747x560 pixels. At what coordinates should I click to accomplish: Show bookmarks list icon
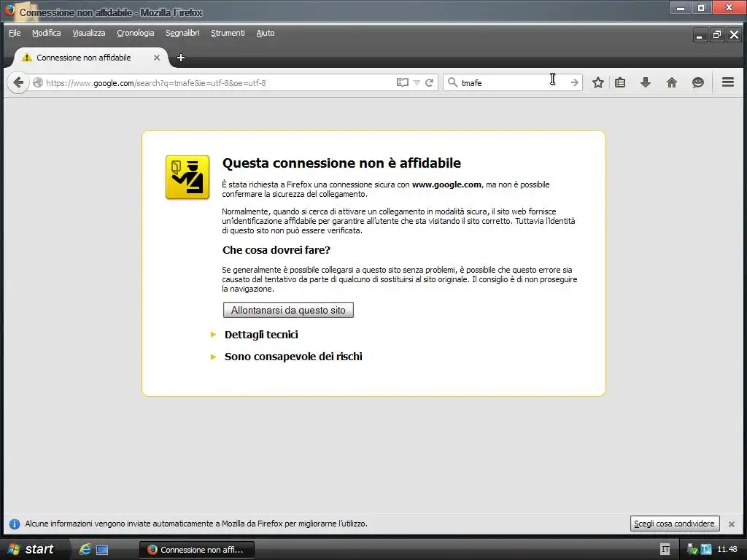pyautogui.click(x=620, y=83)
